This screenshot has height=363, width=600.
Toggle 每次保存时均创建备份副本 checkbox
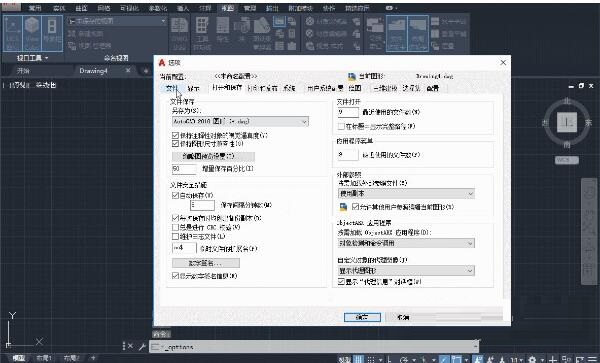175,218
